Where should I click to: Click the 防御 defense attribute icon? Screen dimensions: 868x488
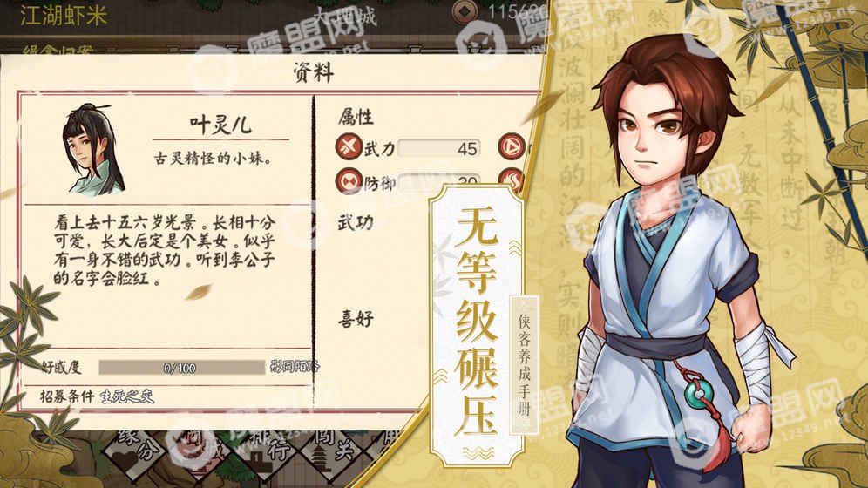click(x=349, y=181)
